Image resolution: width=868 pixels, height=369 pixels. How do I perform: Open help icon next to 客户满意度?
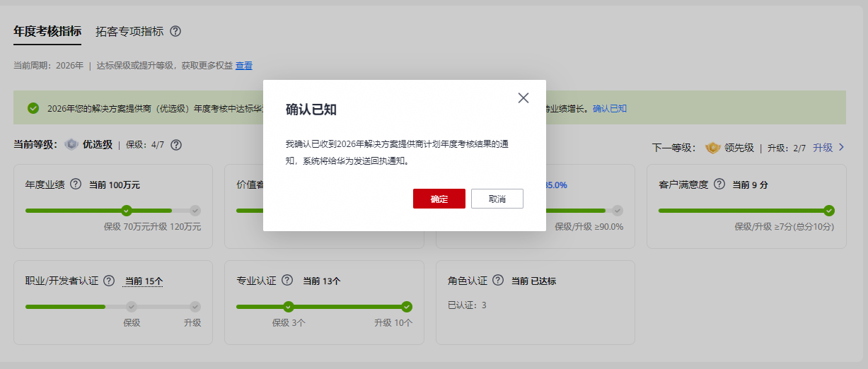[719, 184]
